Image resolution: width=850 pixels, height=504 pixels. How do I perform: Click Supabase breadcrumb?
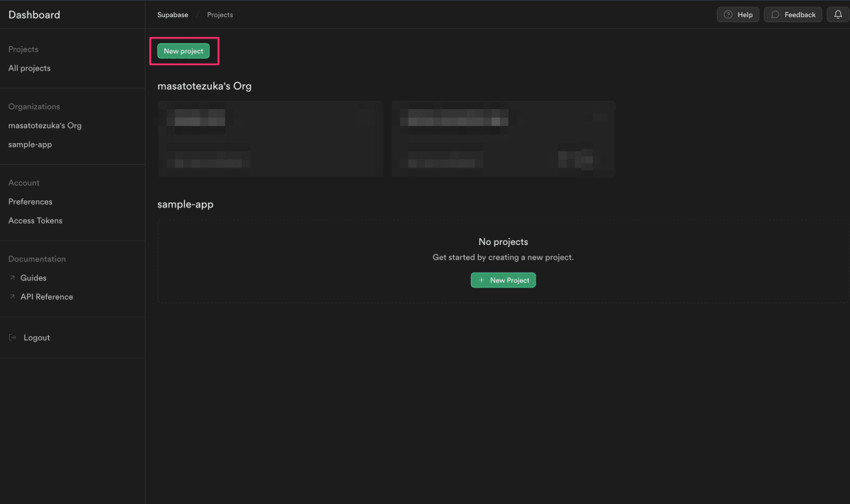(x=173, y=15)
